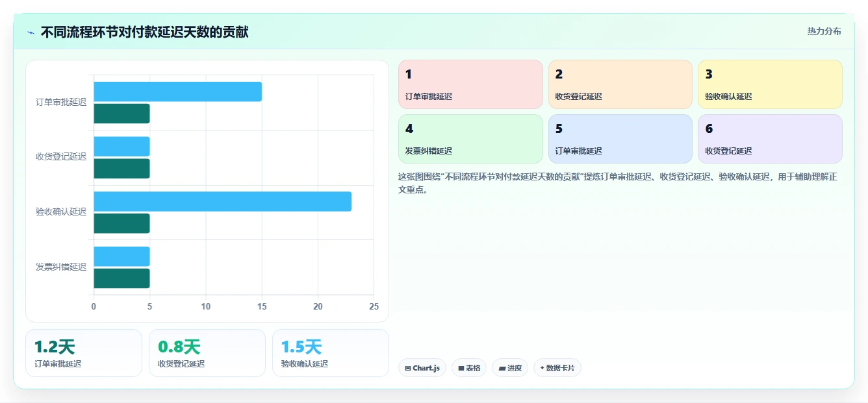Open card number 5 订单审批延迟
Viewport: 868px width, 403px height.
(620, 139)
